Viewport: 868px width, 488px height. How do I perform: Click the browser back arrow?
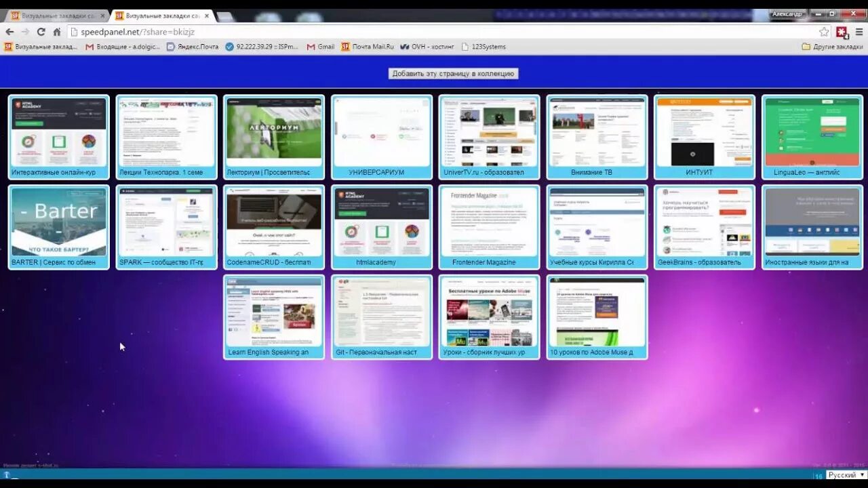(9, 32)
